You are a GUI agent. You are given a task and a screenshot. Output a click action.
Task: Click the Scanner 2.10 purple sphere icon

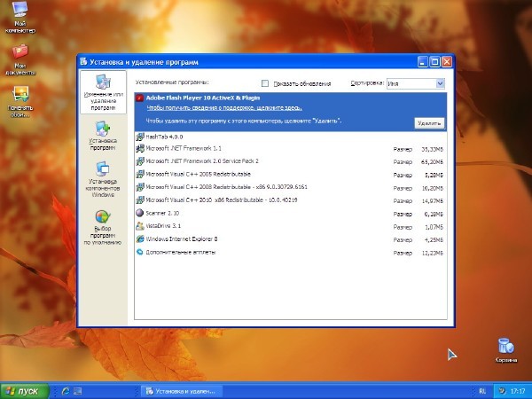[140, 213]
